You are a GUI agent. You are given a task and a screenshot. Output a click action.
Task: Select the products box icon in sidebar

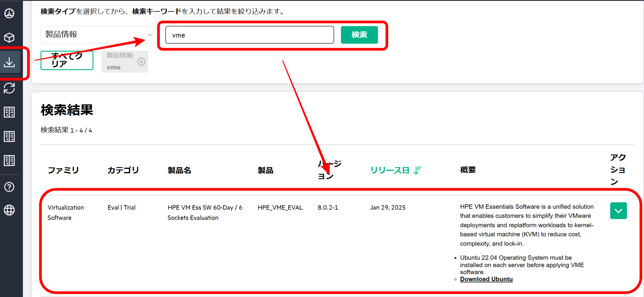(9, 38)
